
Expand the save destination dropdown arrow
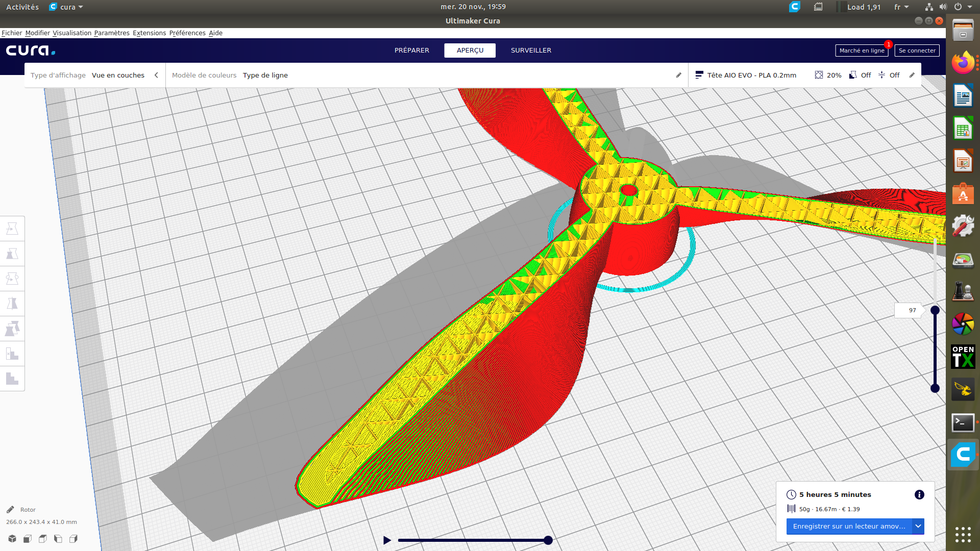[x=918, y=526]
